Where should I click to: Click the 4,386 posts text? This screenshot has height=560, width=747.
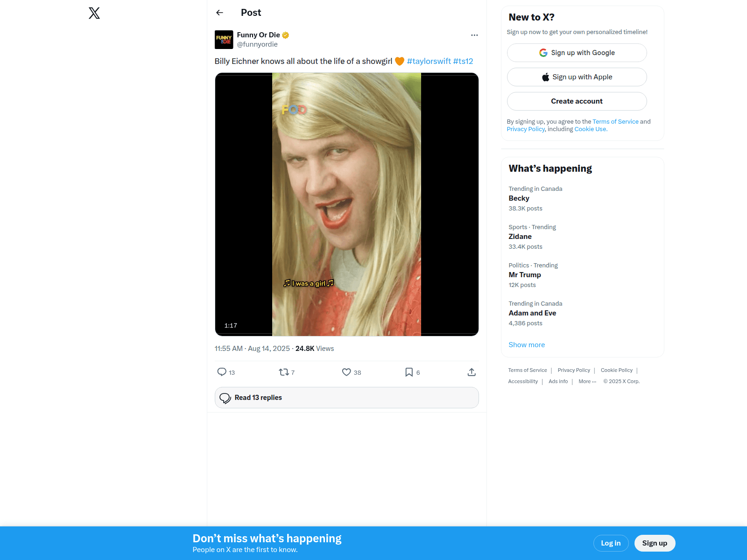pyautogui.click(x=525, y=323)
